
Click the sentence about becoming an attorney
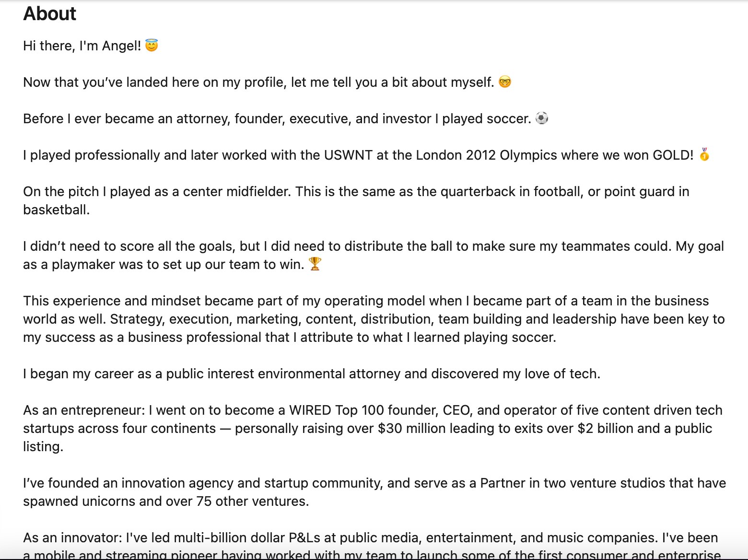click(x=277, y=119)
